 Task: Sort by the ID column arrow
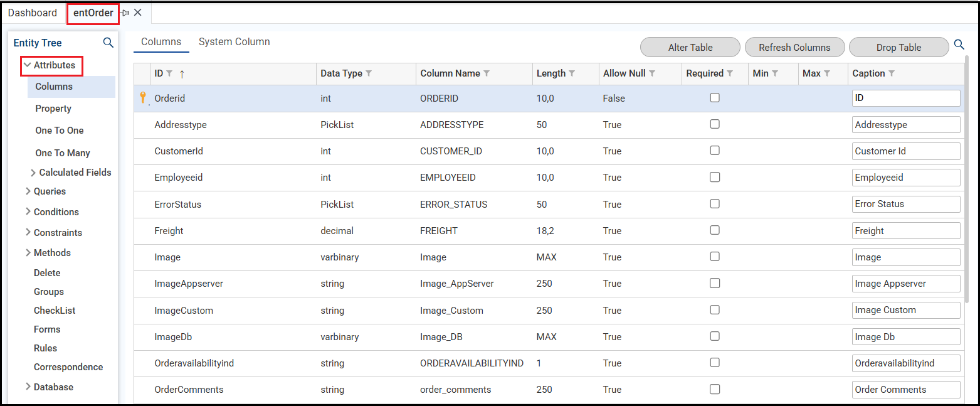point(182,74)
